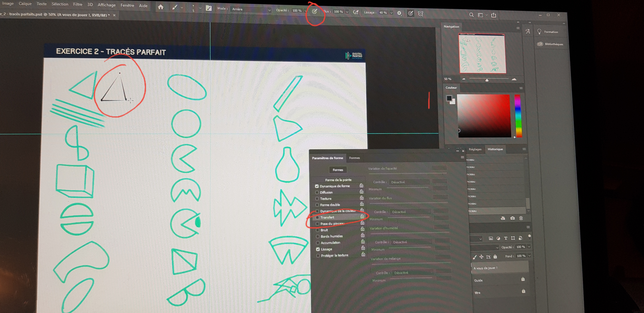Disable the Lissage checkbox in brush settings
Image resolution: width=644 pixels, height=313 pixels.
318,249
